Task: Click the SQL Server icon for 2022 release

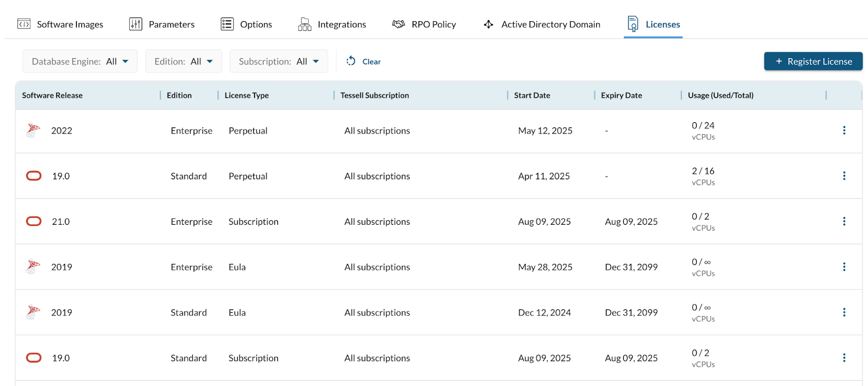Action: pyautogui.click(x=33, y=130)
